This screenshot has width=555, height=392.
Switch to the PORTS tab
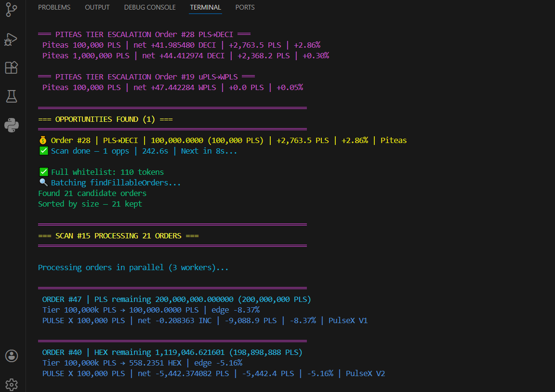(x=245, y=7)
